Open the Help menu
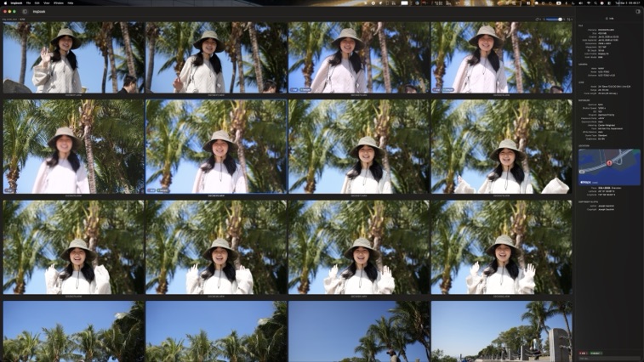Viewport: 644px width, 362px height. tap(71, 3)
